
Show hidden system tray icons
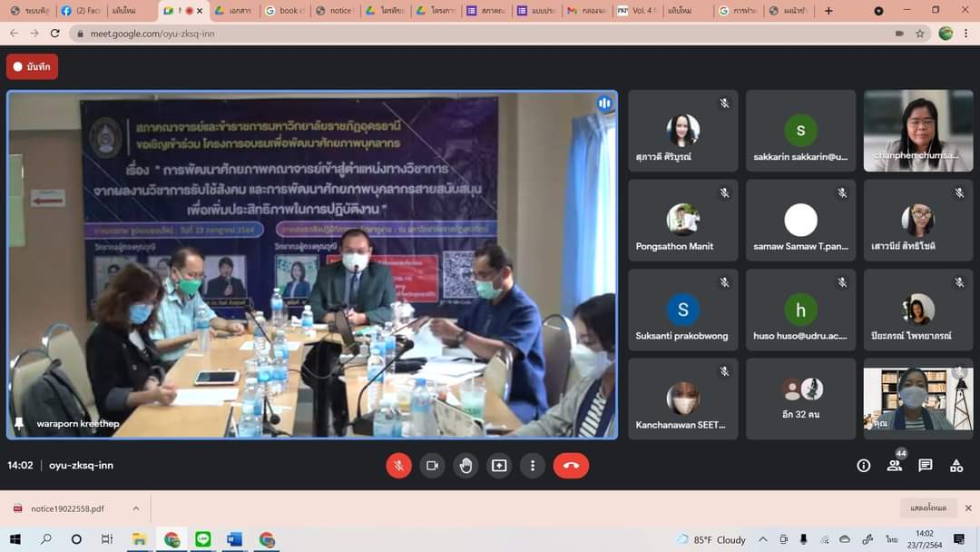pyautogui.click(x=762, y=539)
